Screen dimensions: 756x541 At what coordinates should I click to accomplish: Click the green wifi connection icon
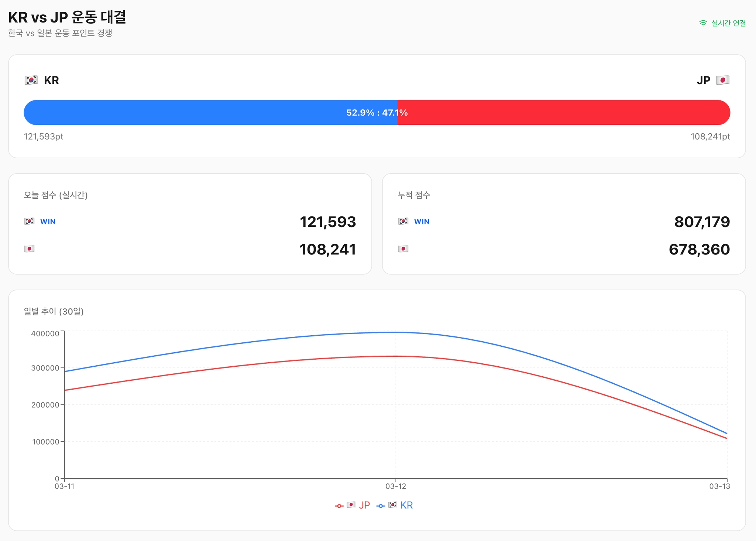tap(703, 23)
